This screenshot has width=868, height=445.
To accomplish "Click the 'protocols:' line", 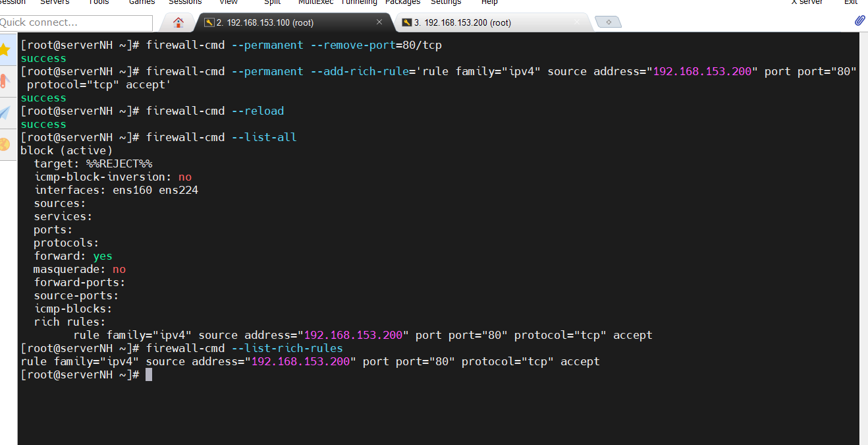I will 67,243.
